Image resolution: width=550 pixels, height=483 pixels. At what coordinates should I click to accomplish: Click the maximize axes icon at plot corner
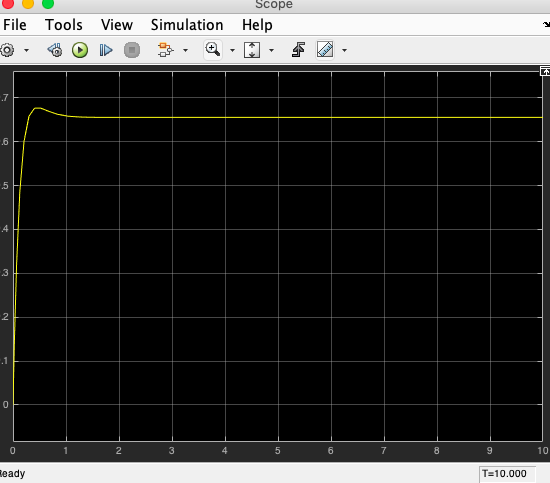(545, 71)
